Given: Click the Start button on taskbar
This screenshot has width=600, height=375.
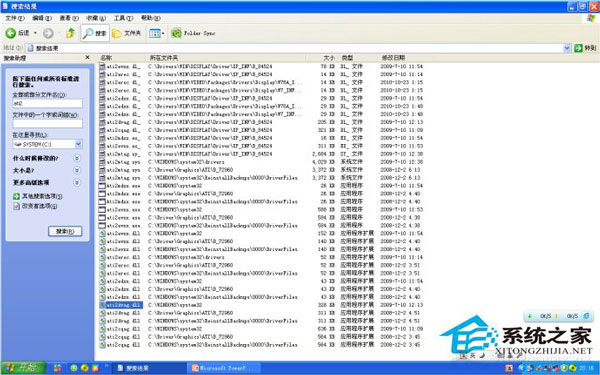Looking at the screenshot, I should point(23,368).
